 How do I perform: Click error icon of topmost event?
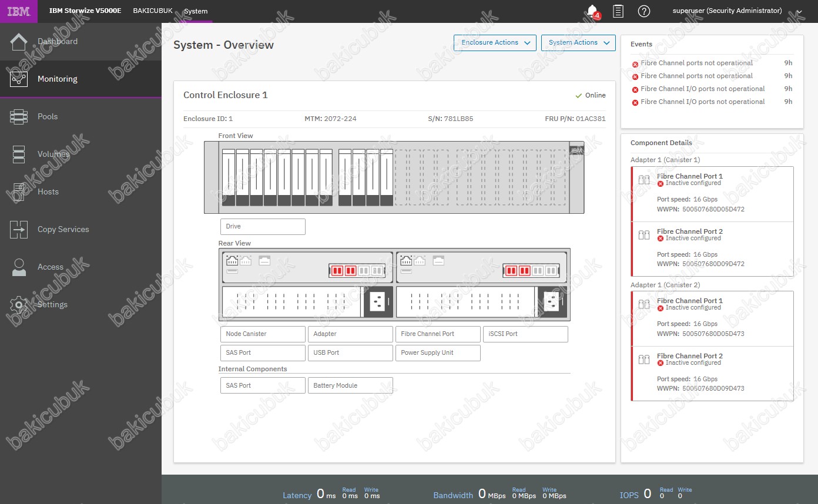(635, 64)
